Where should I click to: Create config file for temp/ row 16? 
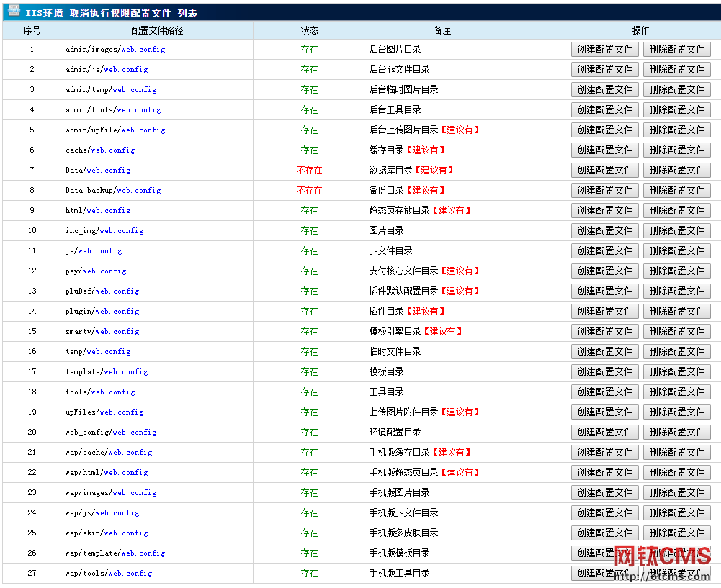(x=604, y=351)
